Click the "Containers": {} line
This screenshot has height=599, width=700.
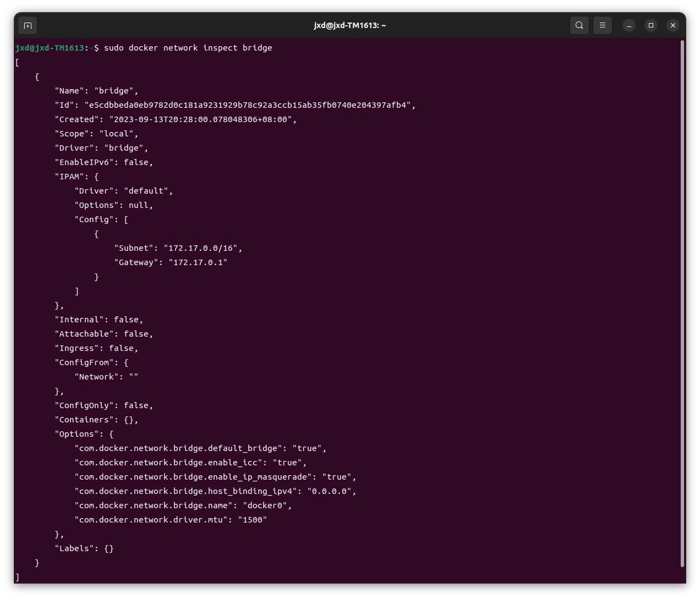click(97, 420)
